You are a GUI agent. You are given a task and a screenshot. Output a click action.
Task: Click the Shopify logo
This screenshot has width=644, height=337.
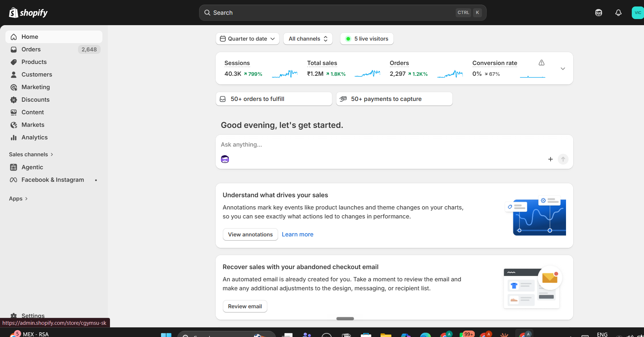[x=28, y=13]
